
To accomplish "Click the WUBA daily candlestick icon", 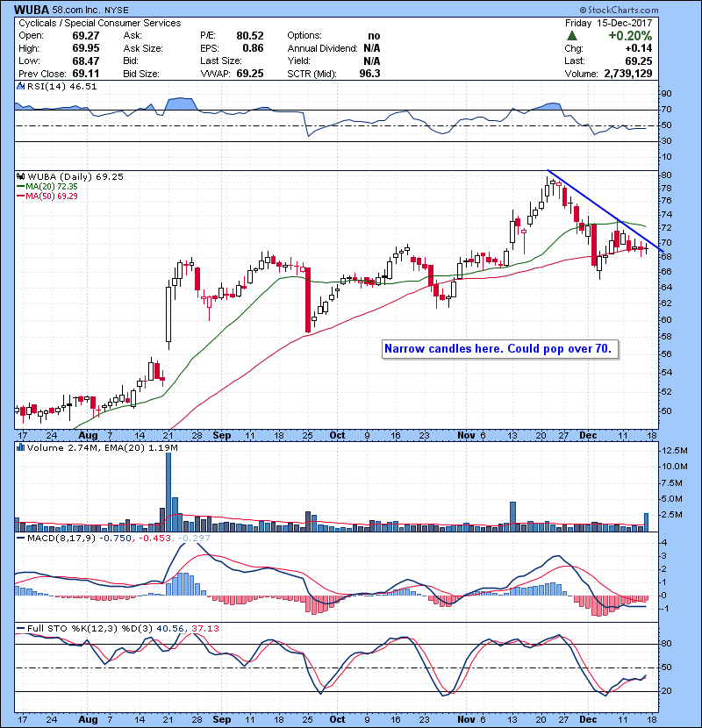I will [x=20, y=176].
